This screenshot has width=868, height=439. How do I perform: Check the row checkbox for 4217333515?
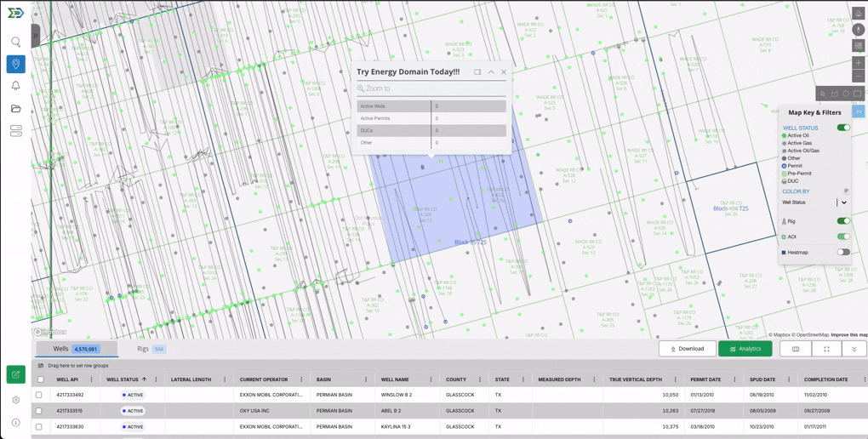(39, 411)
